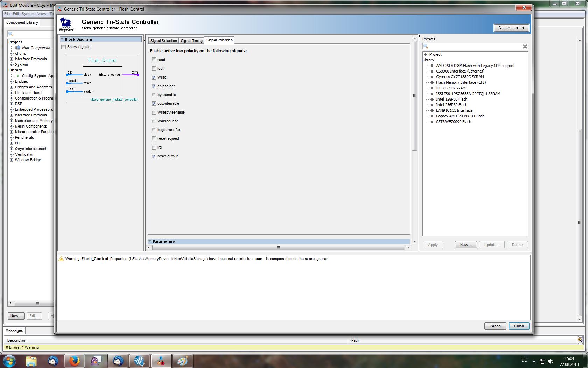Image resolution: width=588 pixels, height=368 pixels.
Task: Expand the Bridges library node
Action: (x=12, y=81)
